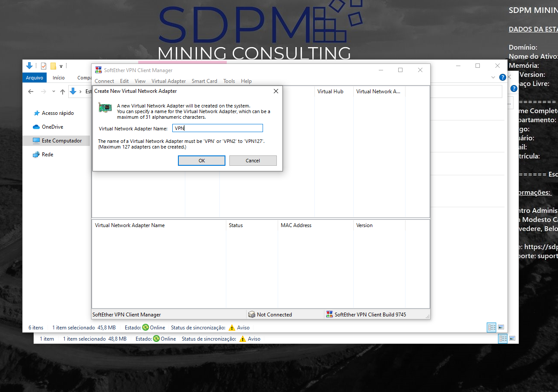Screen dimensions: 558x392
Task: Click the Explorer back arrow
Action: click(31, 92)
